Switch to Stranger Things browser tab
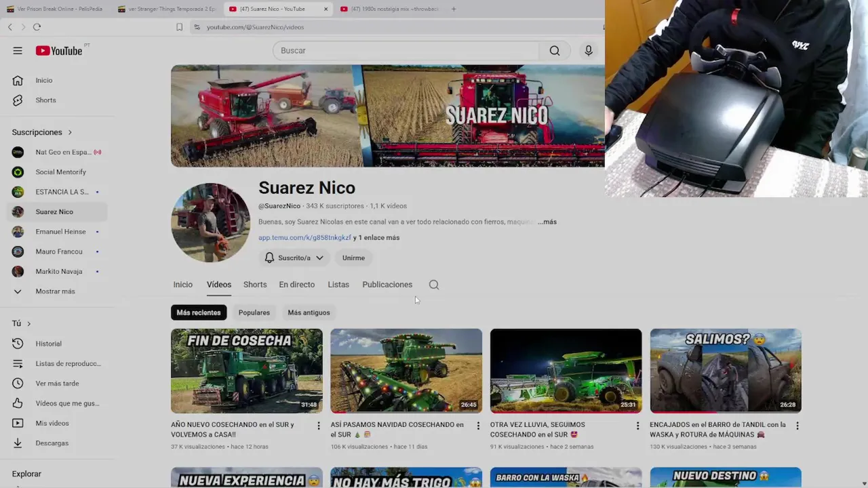Viewport: 868px width, 488px height. point(166,9)
